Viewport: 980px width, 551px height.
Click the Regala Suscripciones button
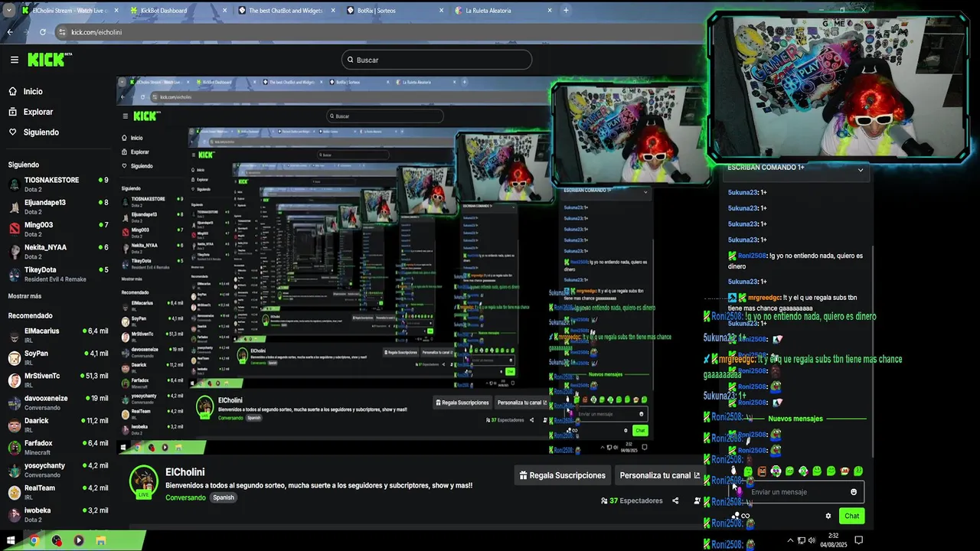pyautogui.click(x=562, y=475)
